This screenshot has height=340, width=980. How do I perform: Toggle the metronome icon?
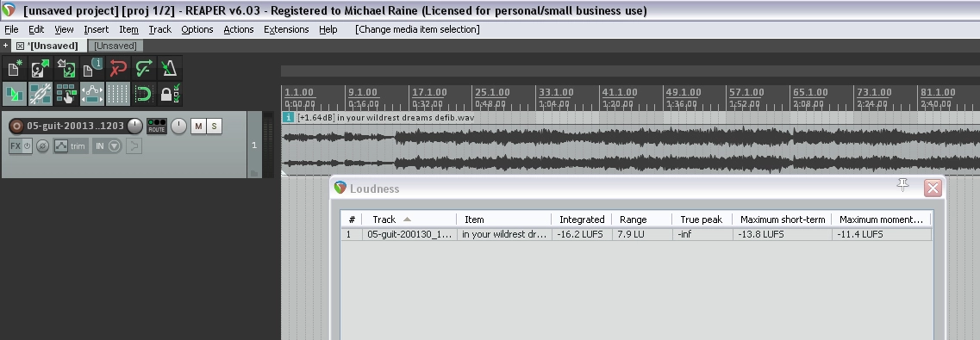[x=169, y=68]
